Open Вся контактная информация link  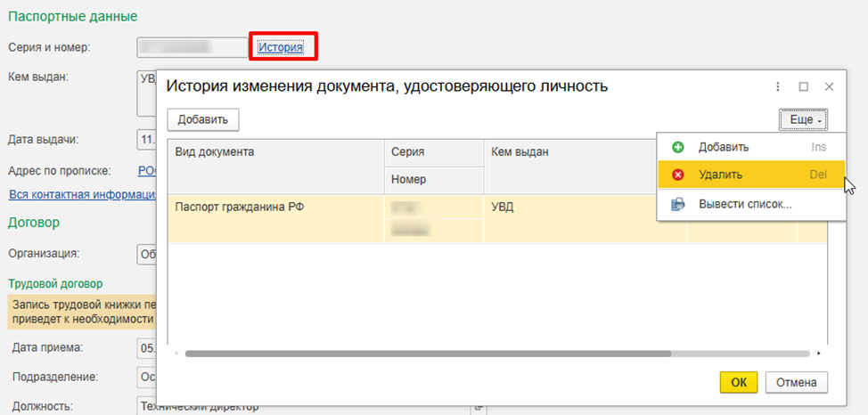[x=82, y=194]
